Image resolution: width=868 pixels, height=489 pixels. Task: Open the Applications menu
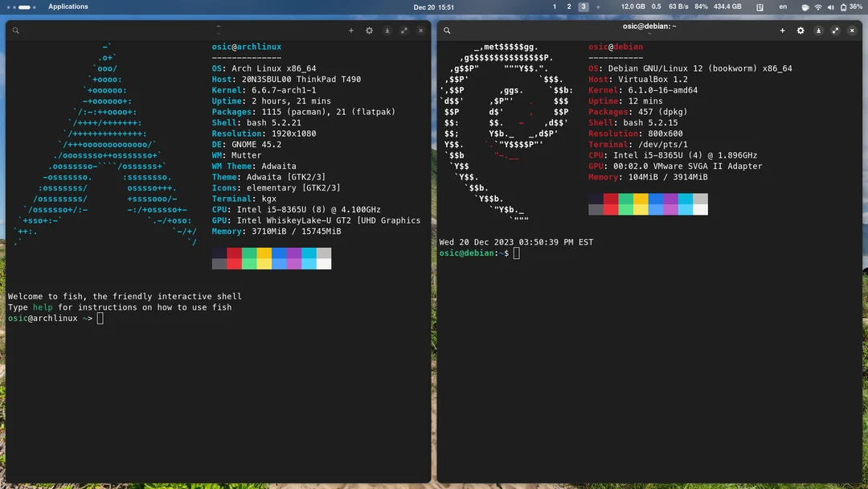(68, 6)
